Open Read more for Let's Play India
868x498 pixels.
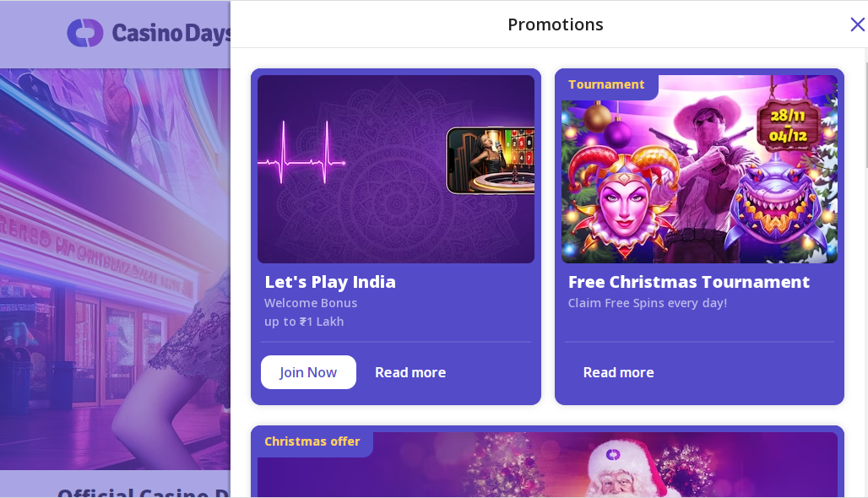tap(410, 372)
